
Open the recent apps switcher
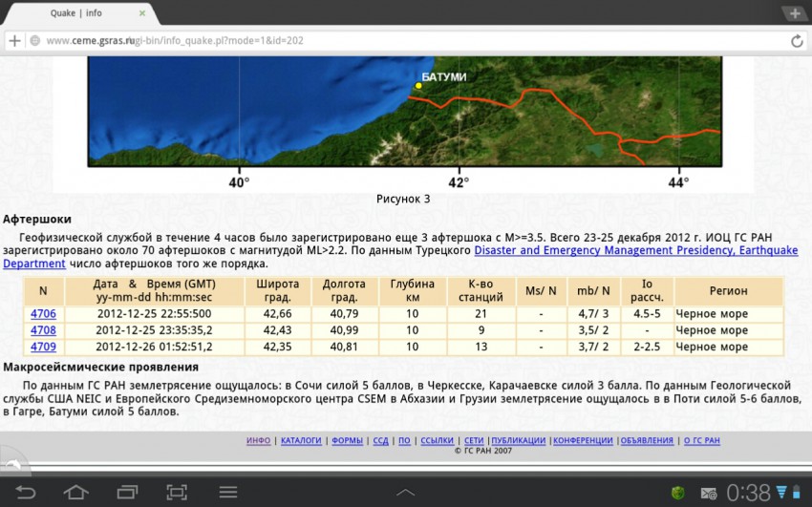coord(127,492)
